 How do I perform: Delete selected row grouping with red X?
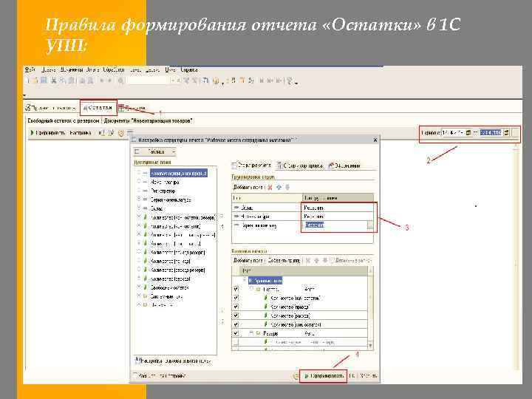[270, 187]
